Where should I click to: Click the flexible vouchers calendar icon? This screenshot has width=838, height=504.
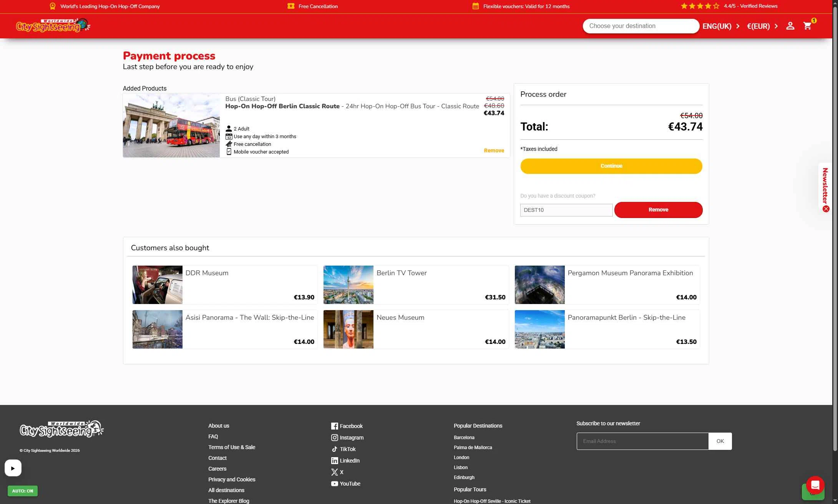pyautogui.click(x=475, y=6)
